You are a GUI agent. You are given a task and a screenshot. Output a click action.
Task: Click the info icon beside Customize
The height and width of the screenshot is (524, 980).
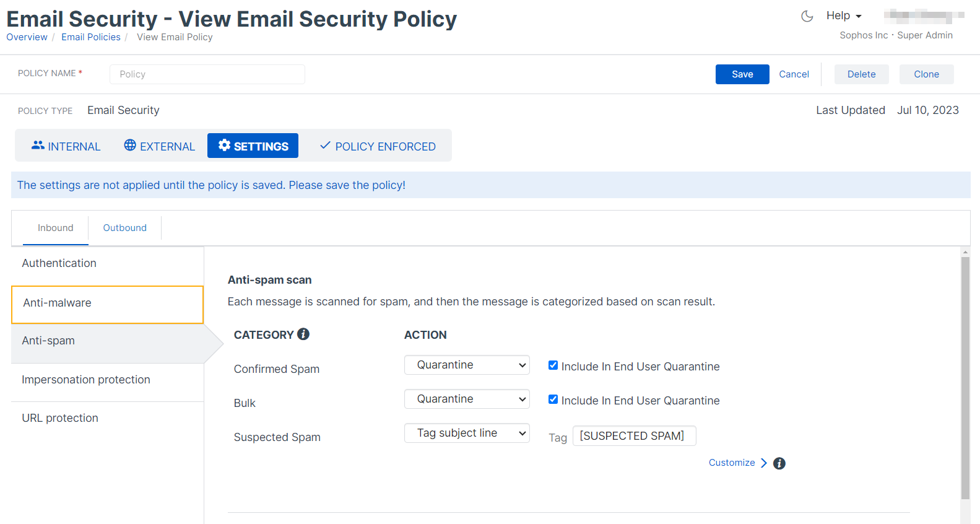click(x=779, y=463)
